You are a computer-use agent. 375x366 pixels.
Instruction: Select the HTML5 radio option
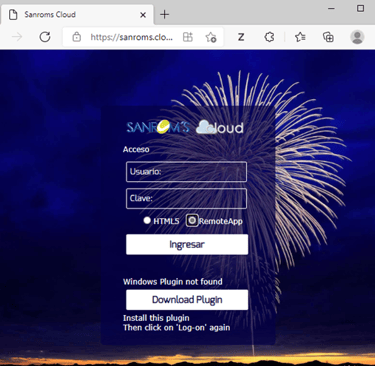coord(147,220)
